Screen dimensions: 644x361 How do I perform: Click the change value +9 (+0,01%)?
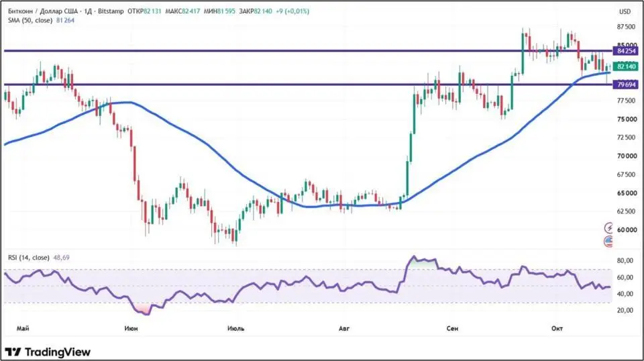292,11
